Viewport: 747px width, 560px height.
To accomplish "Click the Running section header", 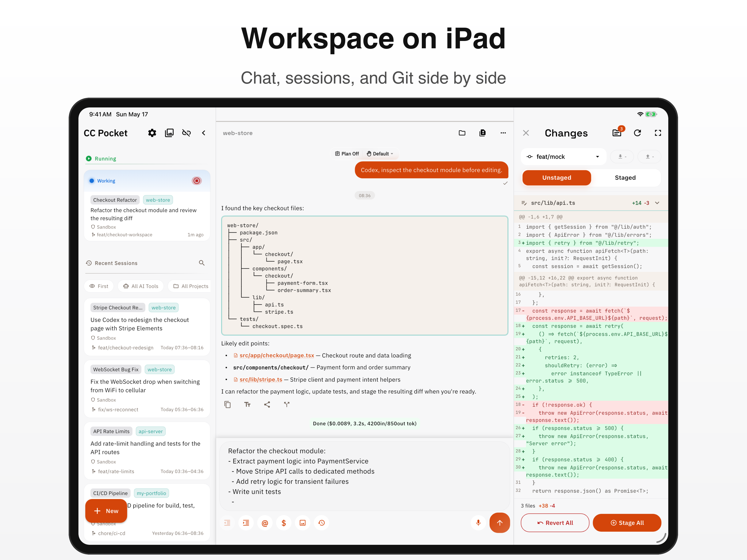I will pos(105,159).
